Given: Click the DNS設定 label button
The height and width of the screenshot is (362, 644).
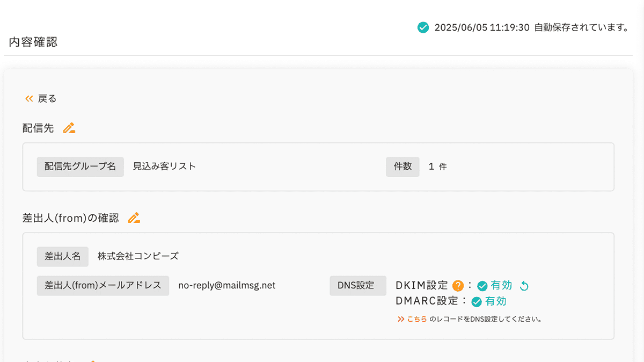Looking at the screenshot, I should [x=357, y=285].
